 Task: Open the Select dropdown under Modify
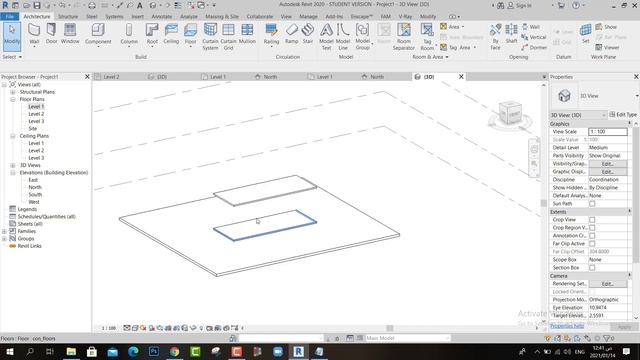point(12,57)
